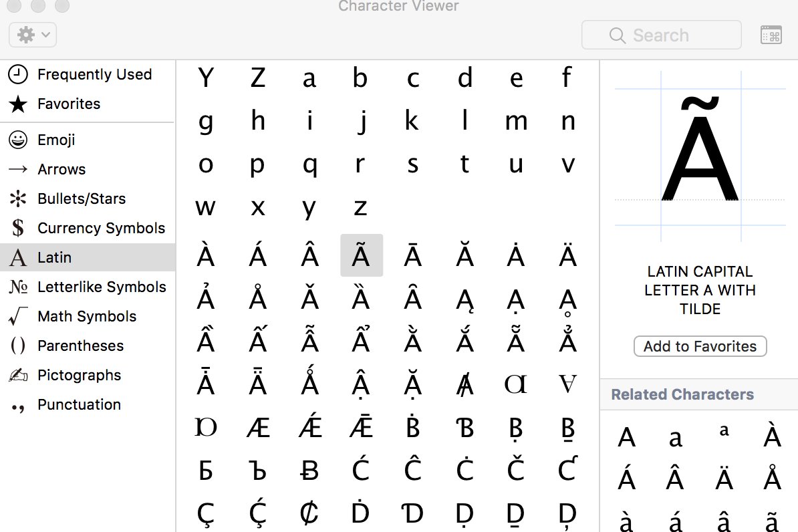
Task: Pick the Ǽ (AE with acute) character
Action: pyautogui.click(x=310, y=426)
